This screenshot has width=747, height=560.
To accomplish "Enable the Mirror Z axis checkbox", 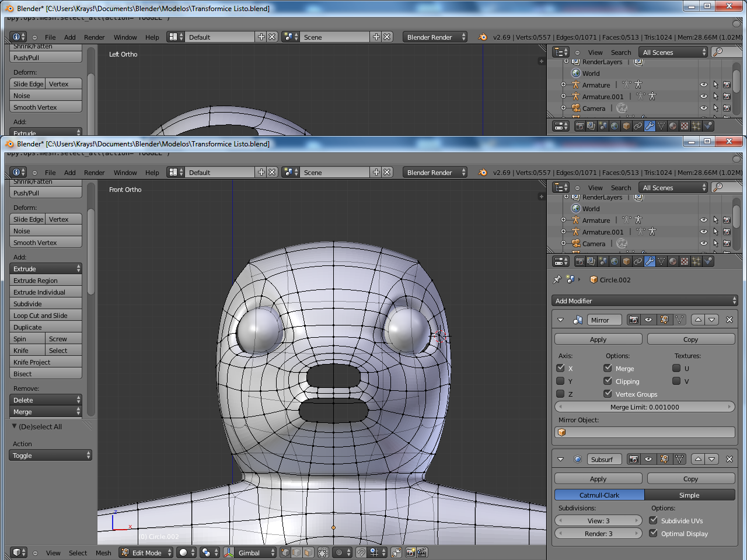I will [x=560, y=394].
